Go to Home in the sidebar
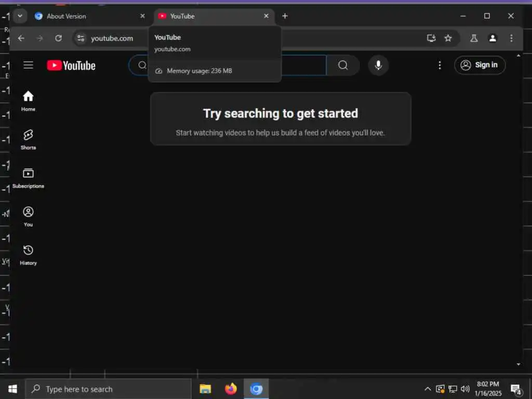Screen dimensions: 532x399 click(x=28, y=101)
